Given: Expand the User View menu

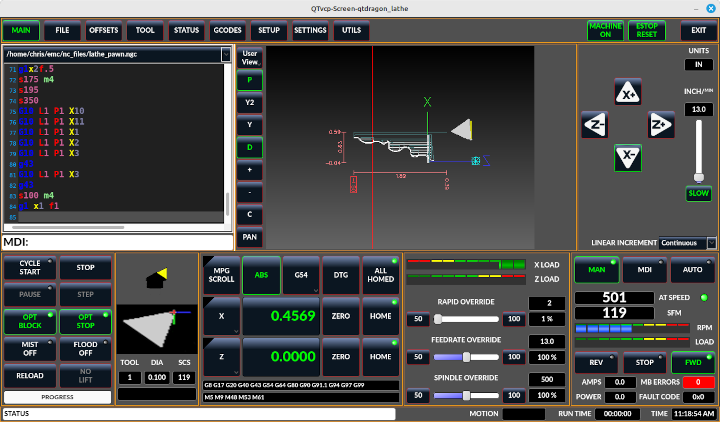Looking at the screenshot, I should [x=249, y=57].
